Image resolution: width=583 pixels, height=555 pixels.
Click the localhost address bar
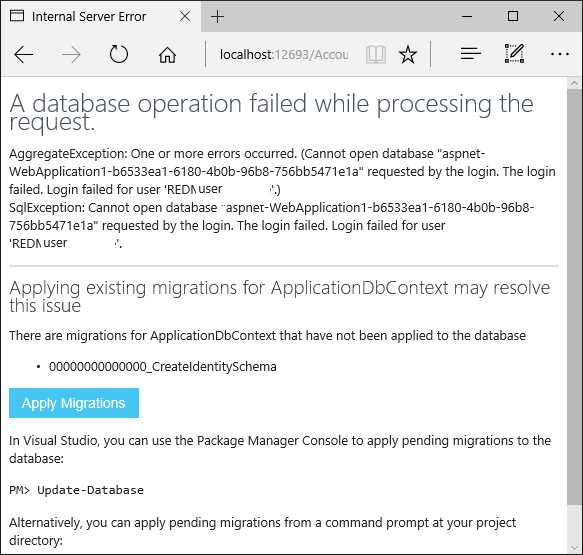(284, 55)
